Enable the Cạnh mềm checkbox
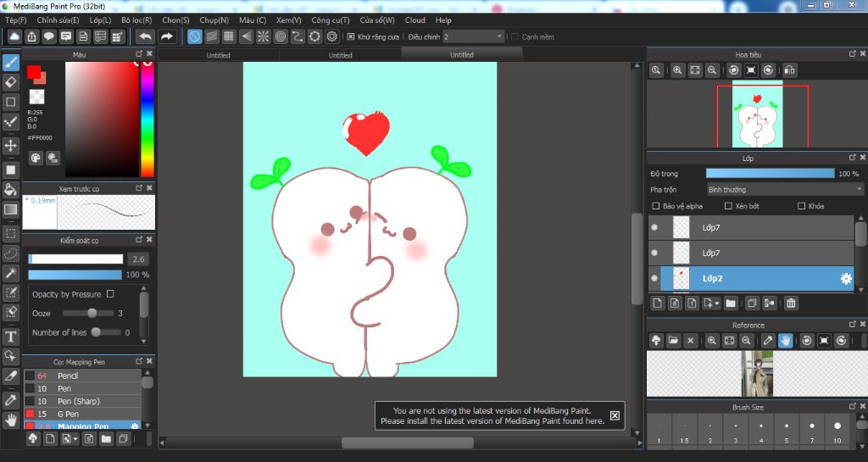 [x=515, y=36]
